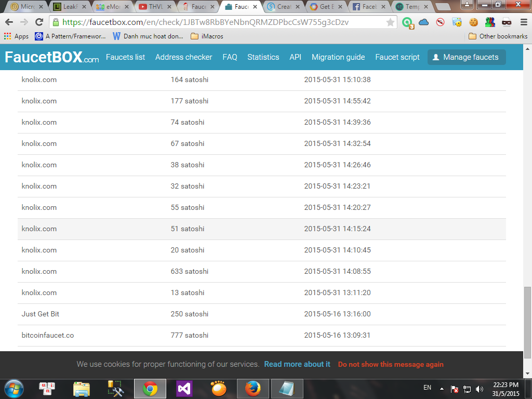
Task: Open the blue cloud extension icon
Action: point(423,22)
